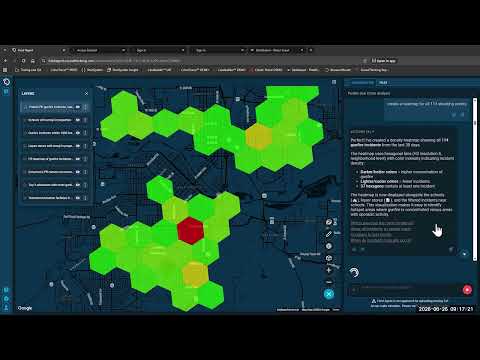The image size is (480, 360).
Task: Click the thumbs down icon under the assistant reply
Action: pyautogui.click(x=363, y=249)
